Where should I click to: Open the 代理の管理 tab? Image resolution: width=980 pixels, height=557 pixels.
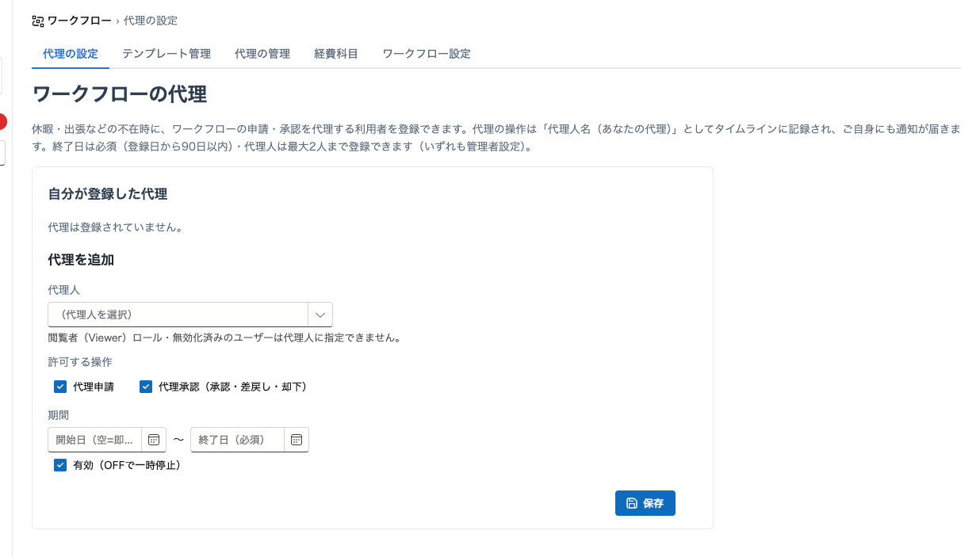(262, 54)
